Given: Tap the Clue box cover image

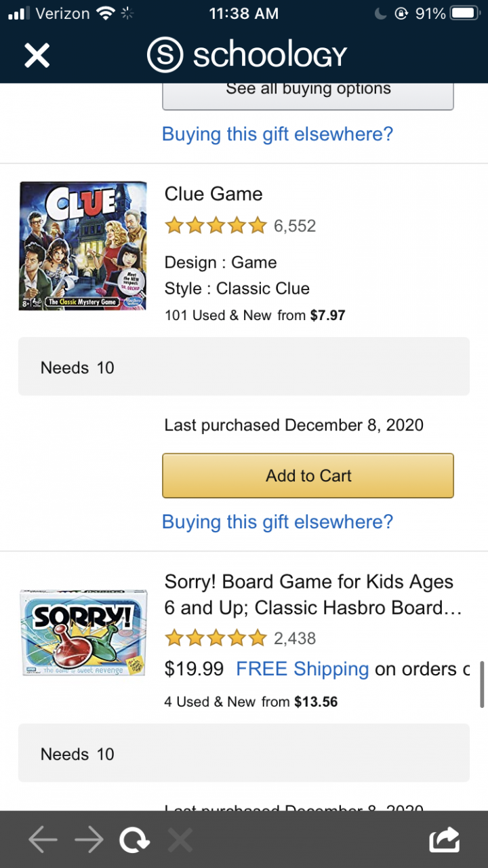Looking at the screenshot, I should click(x=83, y=245).
